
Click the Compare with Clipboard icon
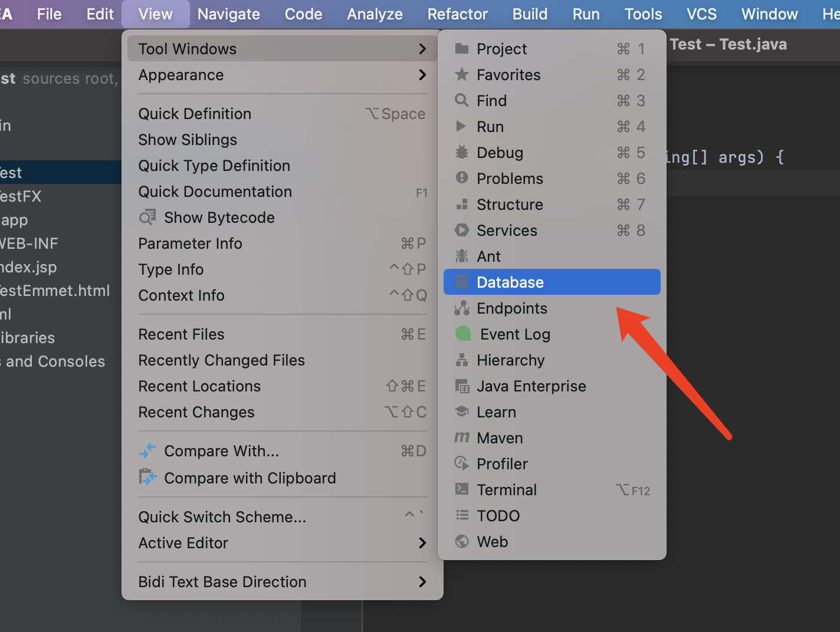[x=147, y=477]
